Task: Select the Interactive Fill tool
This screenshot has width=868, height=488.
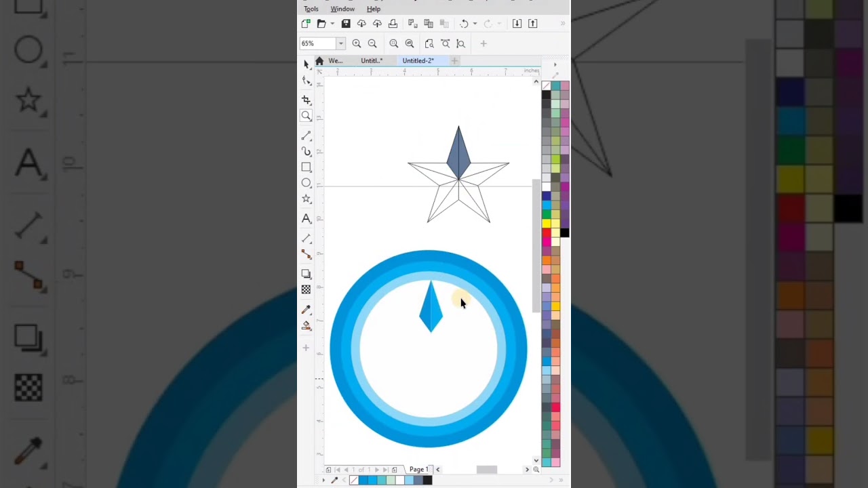Action: tap(306, 325)
